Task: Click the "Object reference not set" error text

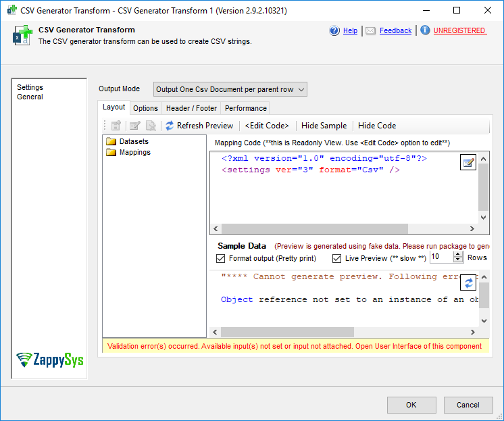Action: tap(349, 300)
